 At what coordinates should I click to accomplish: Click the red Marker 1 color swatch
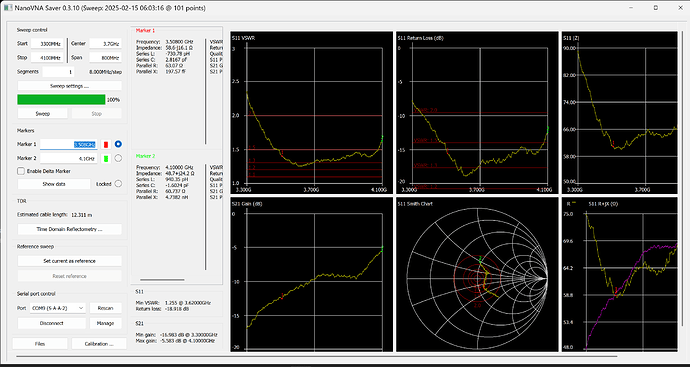pos(106,144)
